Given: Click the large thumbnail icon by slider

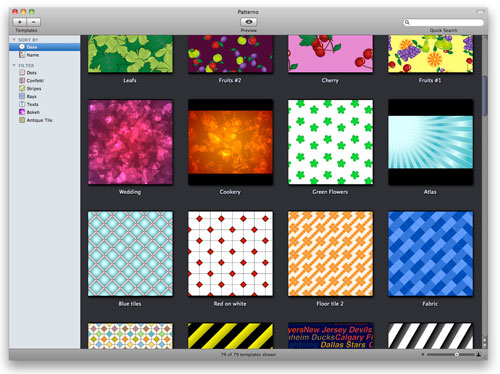Looking at the screenshot, I should (x=479, y=355).
